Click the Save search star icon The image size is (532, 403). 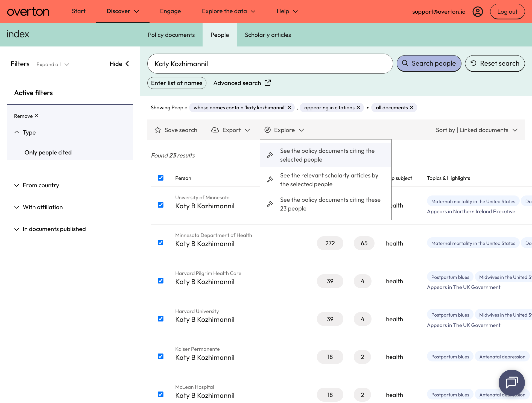(x=157, y=130)
